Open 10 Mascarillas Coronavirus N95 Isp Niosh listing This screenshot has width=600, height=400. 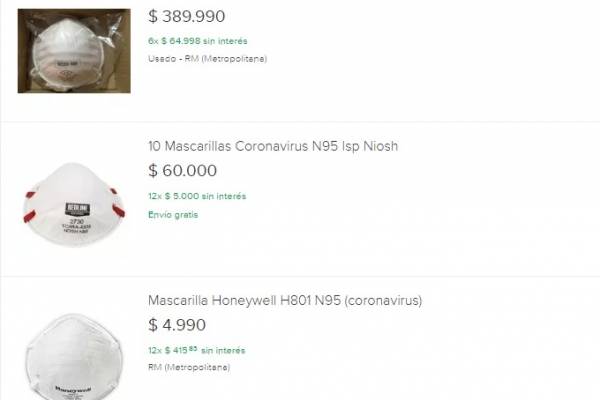click(x=273, y=146)
